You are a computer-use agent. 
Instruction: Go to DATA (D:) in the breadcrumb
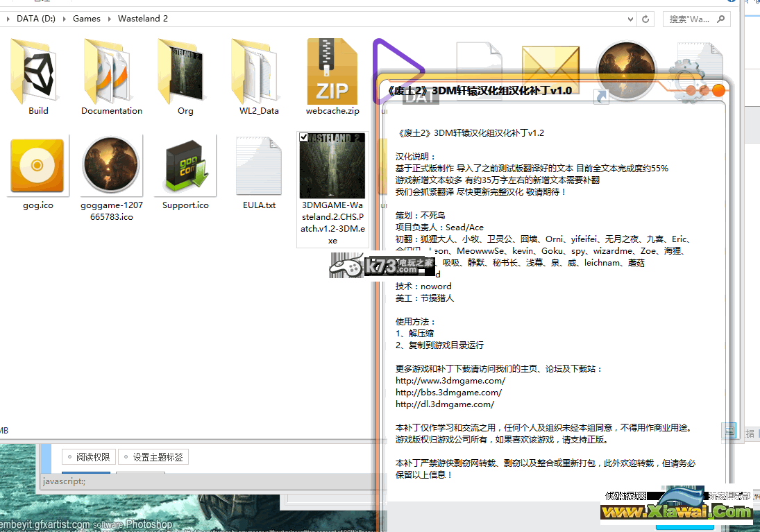coord(36,19)
